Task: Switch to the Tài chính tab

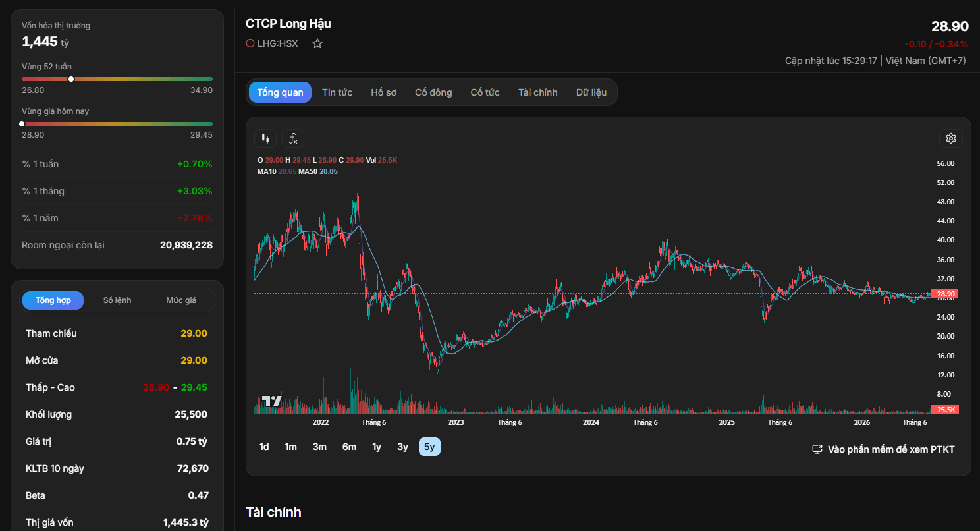Action: [538, 92]
